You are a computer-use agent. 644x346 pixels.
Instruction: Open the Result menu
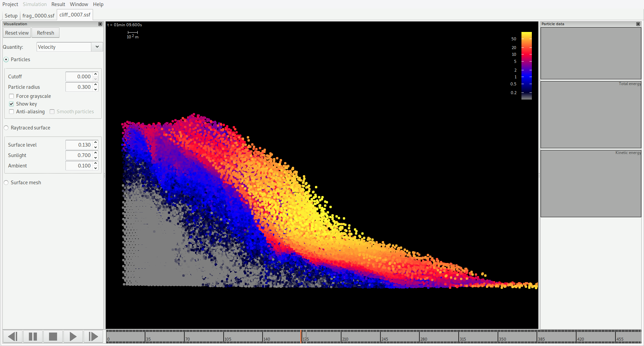coord(58,4)
